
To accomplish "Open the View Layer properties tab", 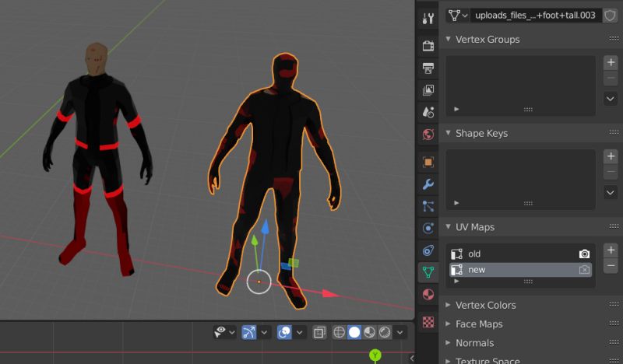I will [428, 90].
